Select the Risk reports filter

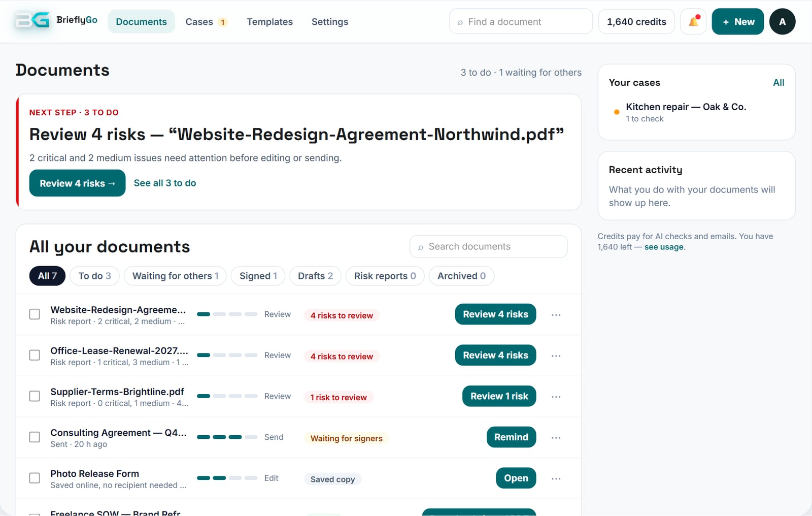pos(385,276)
